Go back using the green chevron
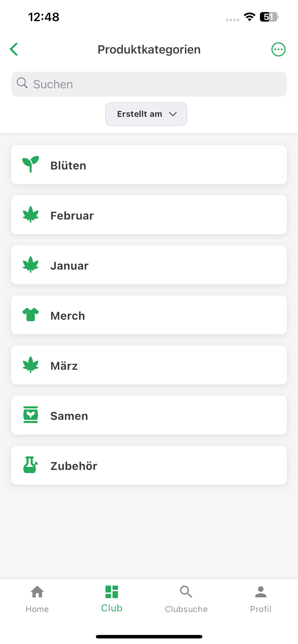The height and width of the screenshot is (644, 298). 14,49
